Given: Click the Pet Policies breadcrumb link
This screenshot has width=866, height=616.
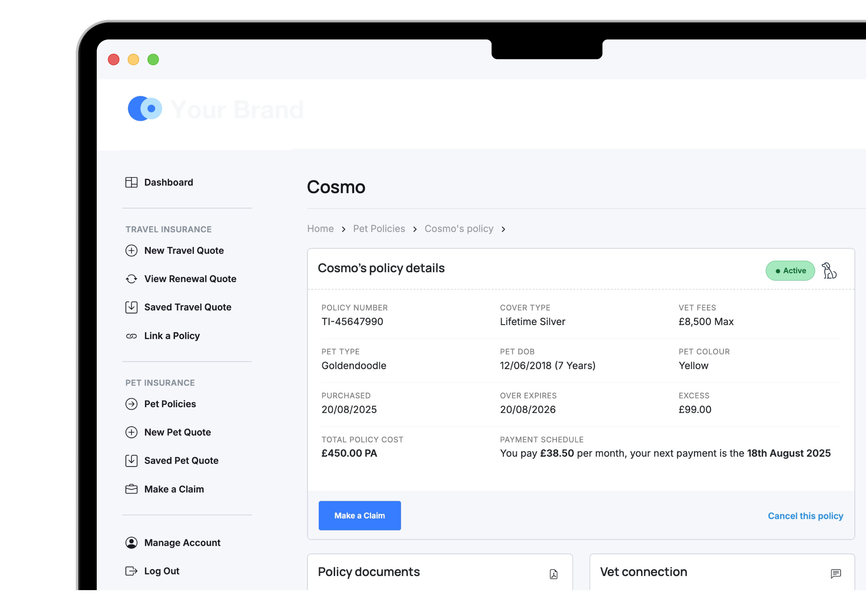Looking at the screenshot, I should click(379, 229).
